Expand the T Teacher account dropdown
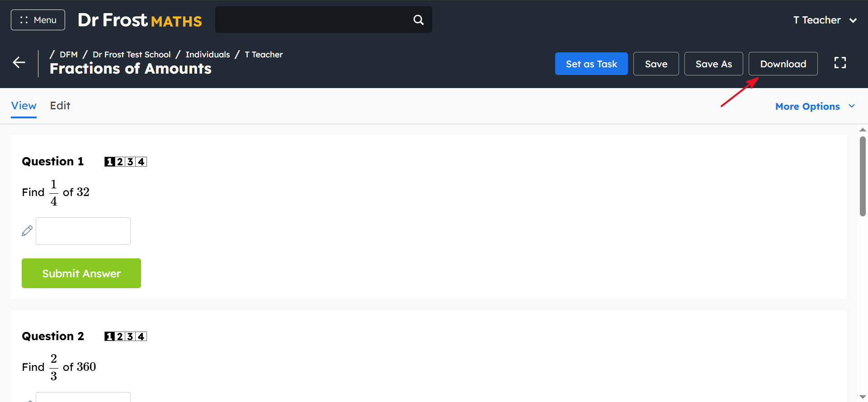868x402 pixels. pyautogui.click(x=825, y=20)
